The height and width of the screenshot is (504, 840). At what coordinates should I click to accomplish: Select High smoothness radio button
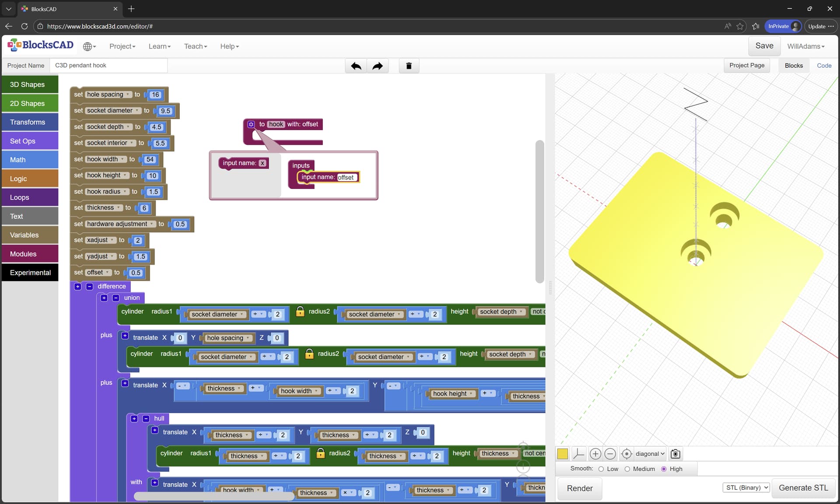click(664, 469)
